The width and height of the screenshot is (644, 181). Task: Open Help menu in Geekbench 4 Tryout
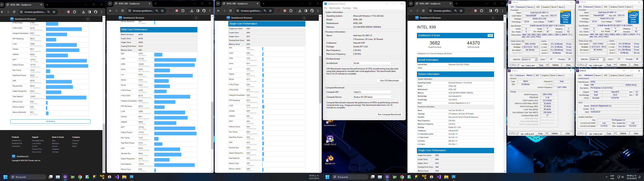click(355, 8)
